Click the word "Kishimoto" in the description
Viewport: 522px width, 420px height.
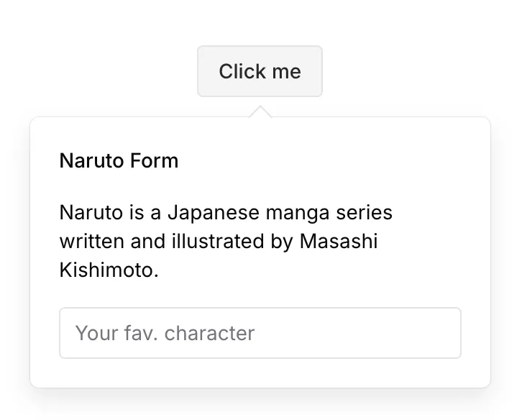[108, 270]
